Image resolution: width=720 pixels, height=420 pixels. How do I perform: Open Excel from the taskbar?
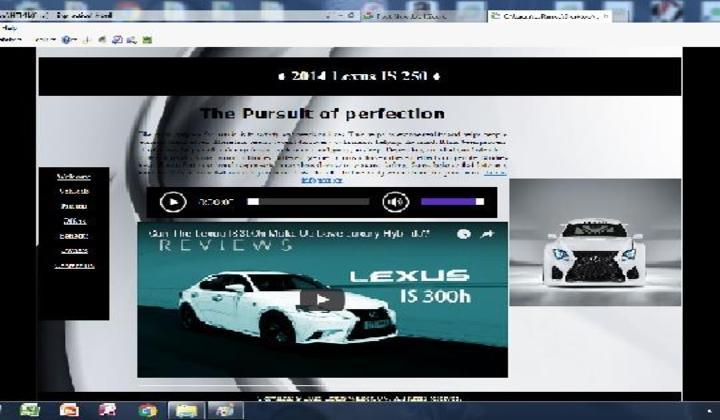click(x=29, y=410)
